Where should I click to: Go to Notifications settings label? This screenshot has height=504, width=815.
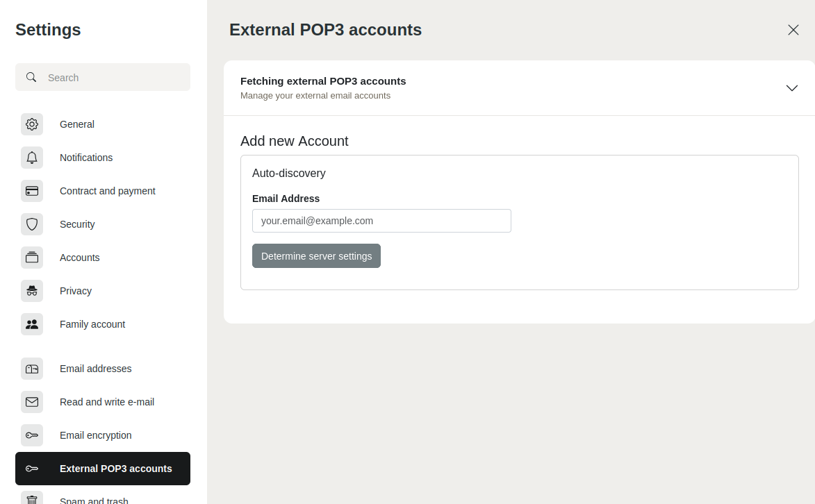[86, 158]
